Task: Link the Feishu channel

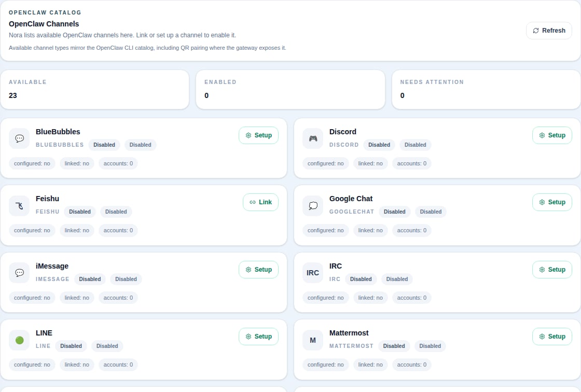Action: pyautogui.click(x=260, y=202)
